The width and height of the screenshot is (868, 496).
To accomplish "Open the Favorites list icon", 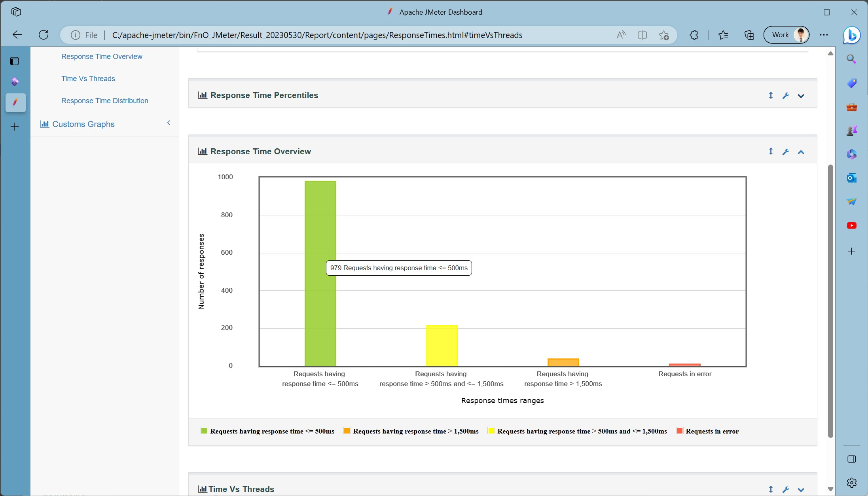I will click(x=723, y=35).
